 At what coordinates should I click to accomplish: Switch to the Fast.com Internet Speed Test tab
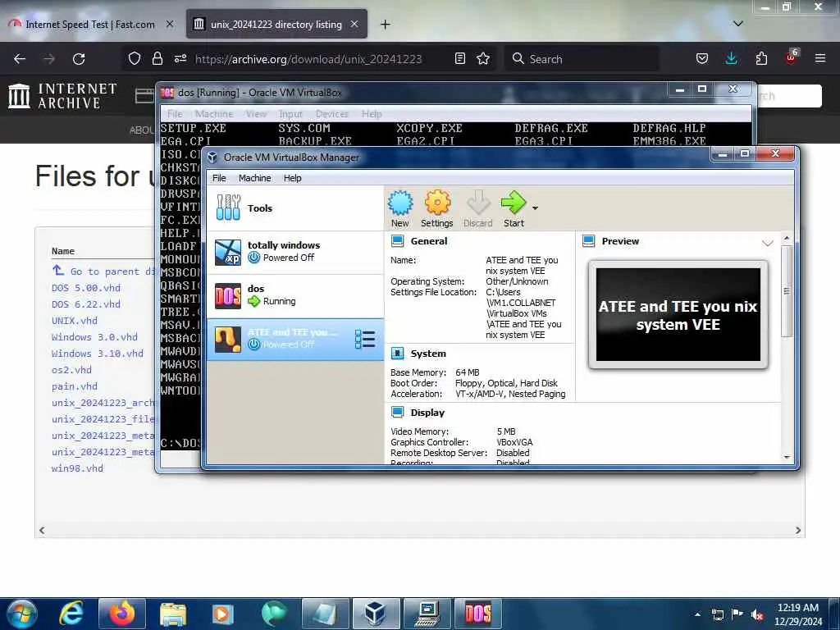(x=91, y=24)
